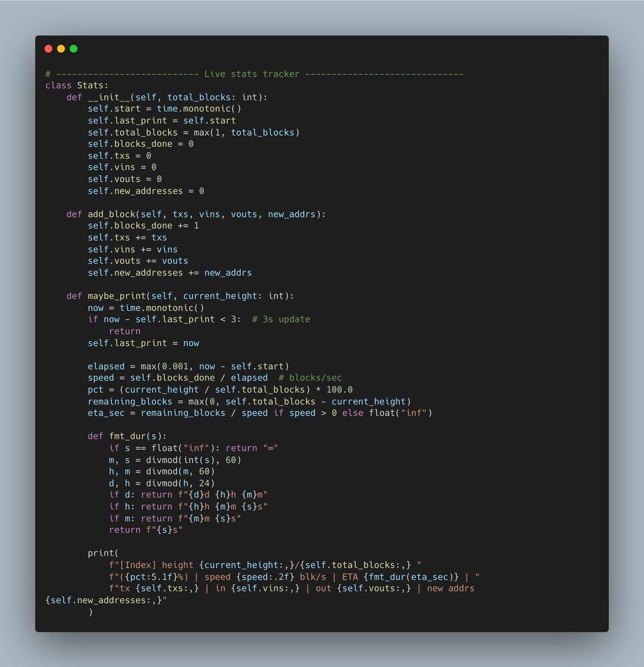644x667 pixels.
Task: Click the 'class Stats:' line
Action: point(77,86)
